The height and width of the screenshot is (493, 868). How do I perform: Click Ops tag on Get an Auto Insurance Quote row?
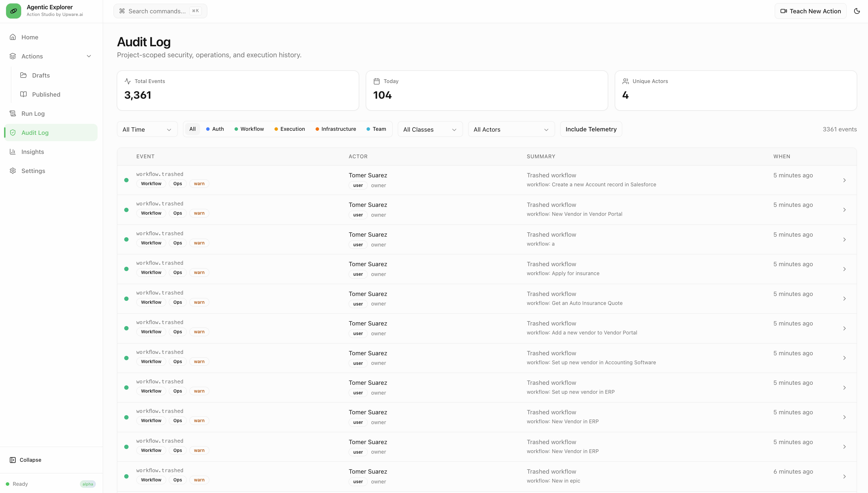coord(177,302)
